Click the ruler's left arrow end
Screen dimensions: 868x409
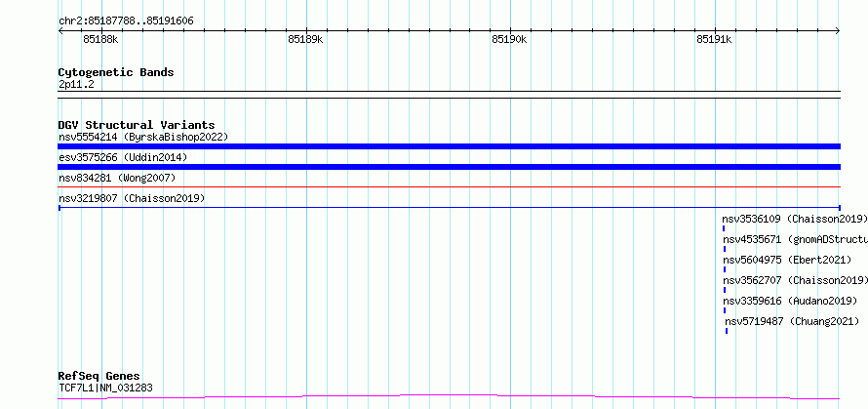click(x=60, y=30)
